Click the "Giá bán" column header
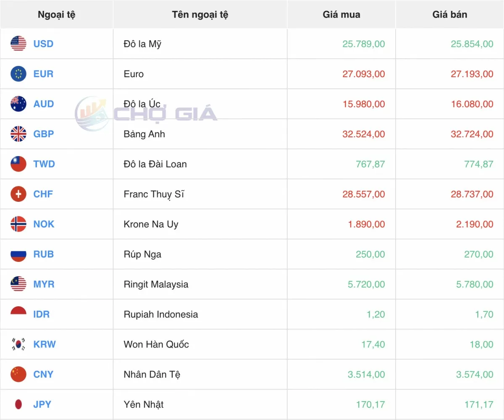The image size is (504, 420). point(449,15)
